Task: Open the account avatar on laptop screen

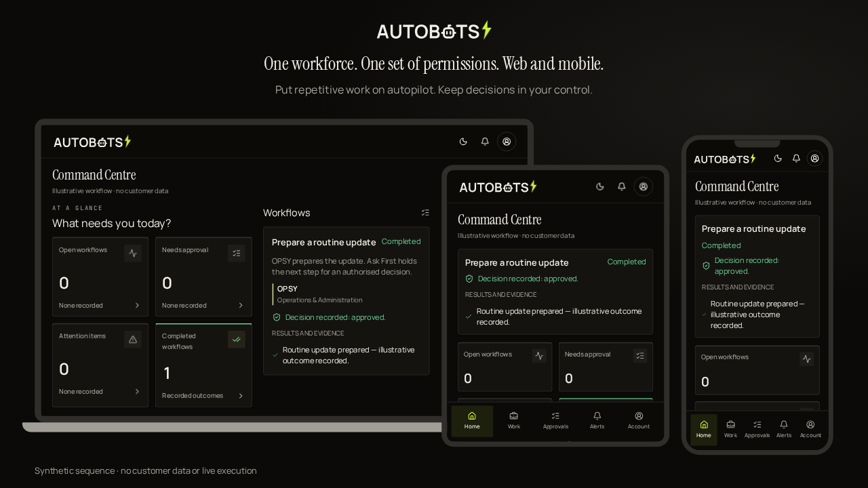Action: 507,142
